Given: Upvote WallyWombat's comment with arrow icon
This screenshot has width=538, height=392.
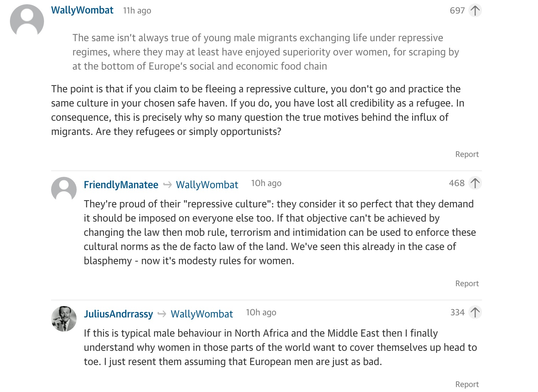Looking at the screenshot, I should click(475, 10).
